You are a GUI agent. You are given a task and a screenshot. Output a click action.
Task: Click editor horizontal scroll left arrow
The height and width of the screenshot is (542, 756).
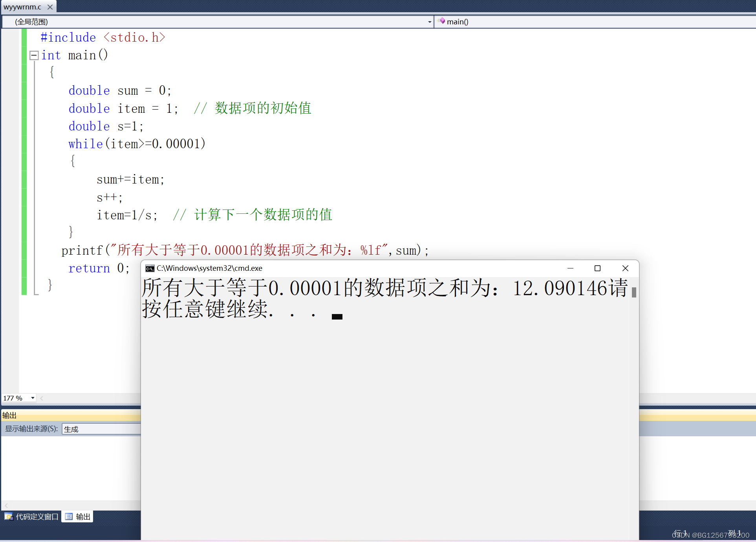pyautogui.click(x=42, y=398)
